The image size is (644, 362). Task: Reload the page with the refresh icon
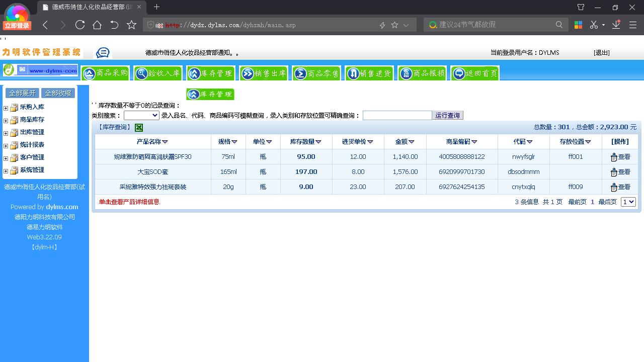(80, 24)
